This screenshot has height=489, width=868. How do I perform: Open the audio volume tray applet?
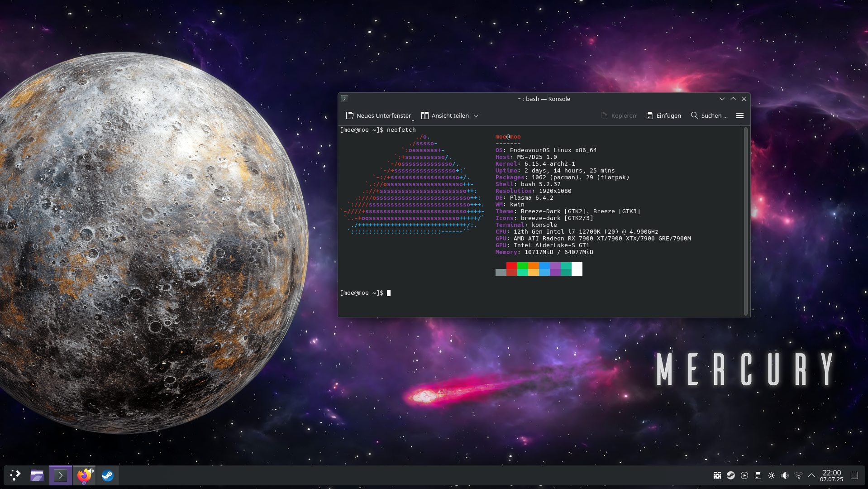(x=785, y=475)
